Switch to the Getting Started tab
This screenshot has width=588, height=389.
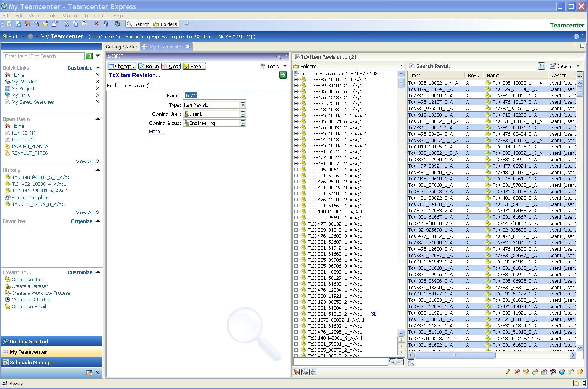(122, 47)
